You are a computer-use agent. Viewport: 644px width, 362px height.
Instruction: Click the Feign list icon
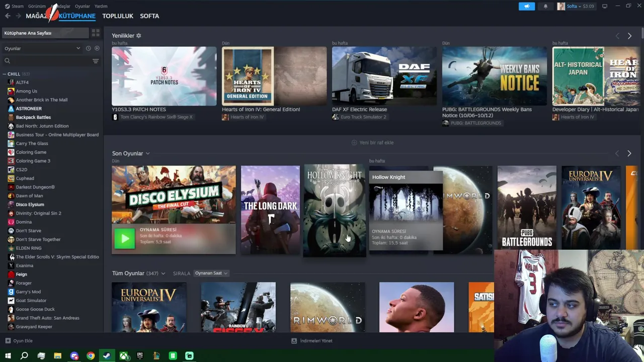(11, 275)
